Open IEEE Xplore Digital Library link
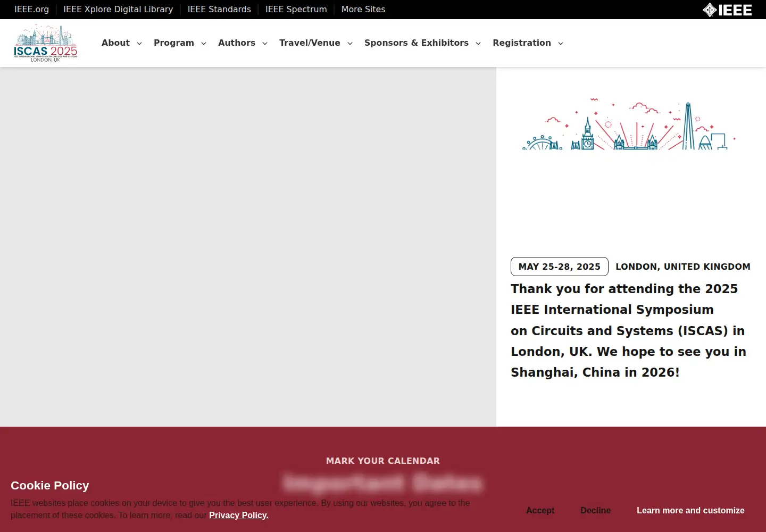The height and width of the screenshot is (532, 766). [x=118, y=9]
